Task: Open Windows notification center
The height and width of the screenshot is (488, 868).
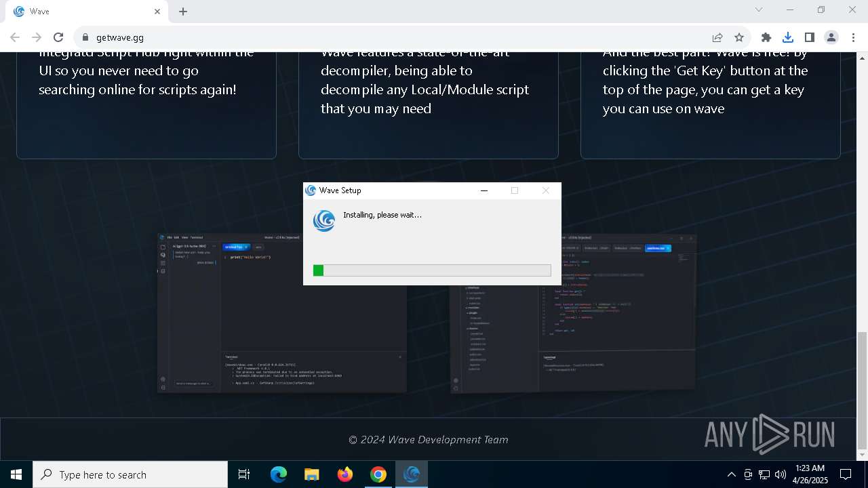Action: (x=846, y=474)
